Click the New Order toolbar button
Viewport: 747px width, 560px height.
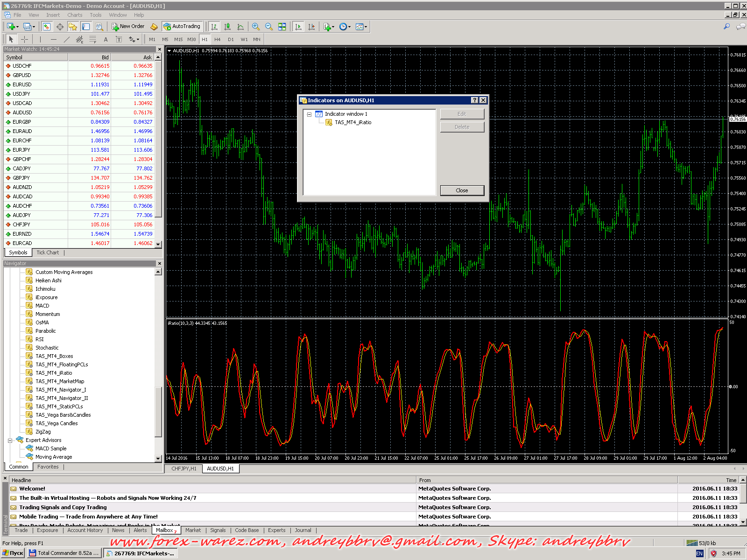(128, 27)
